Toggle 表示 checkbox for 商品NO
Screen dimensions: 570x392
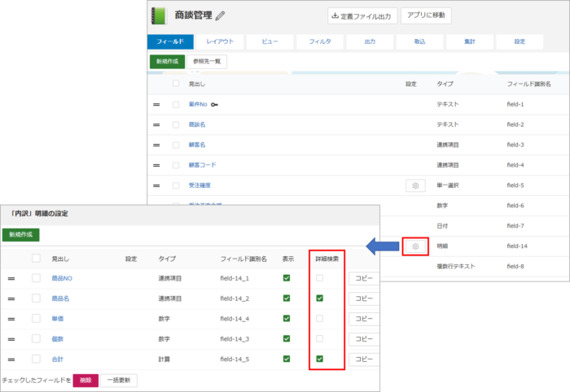[x=287, y=278]
